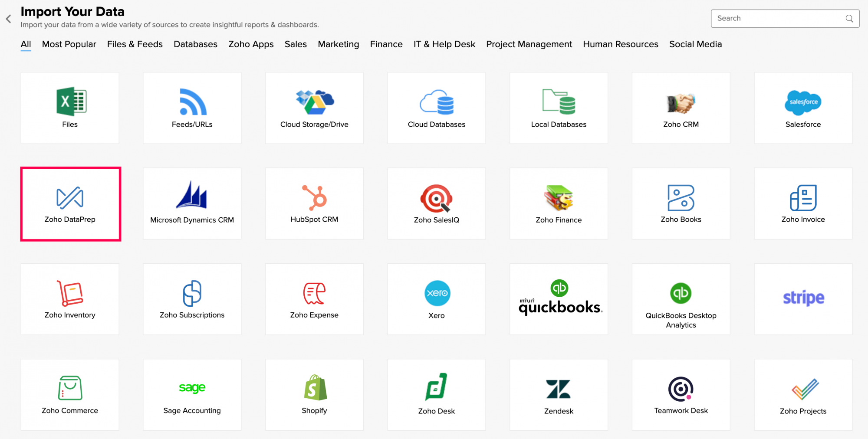This screenshot has height=439, width=868.
Task: Click the 'Zoho Invoice' label
Action: coord(803,219)
